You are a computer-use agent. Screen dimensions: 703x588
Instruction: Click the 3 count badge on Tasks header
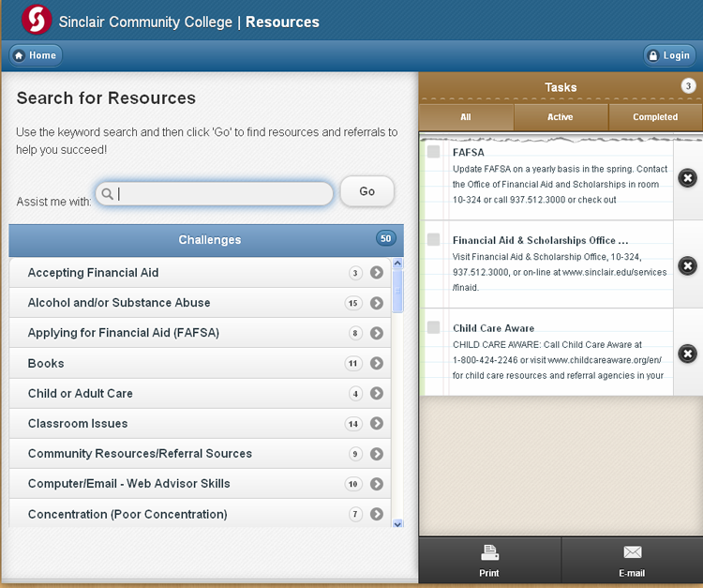[x=688, y=85]
